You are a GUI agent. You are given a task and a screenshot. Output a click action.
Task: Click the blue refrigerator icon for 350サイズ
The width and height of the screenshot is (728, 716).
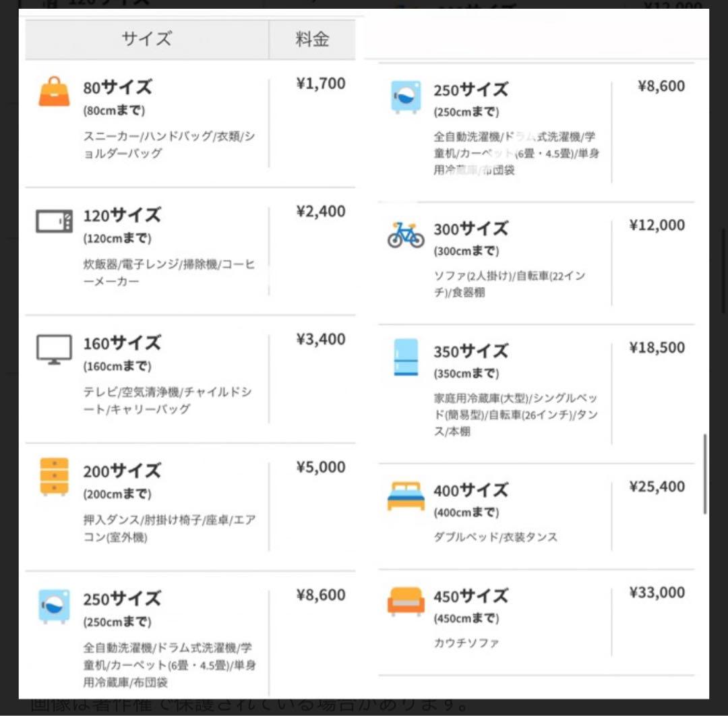click(x=406, y=357)
